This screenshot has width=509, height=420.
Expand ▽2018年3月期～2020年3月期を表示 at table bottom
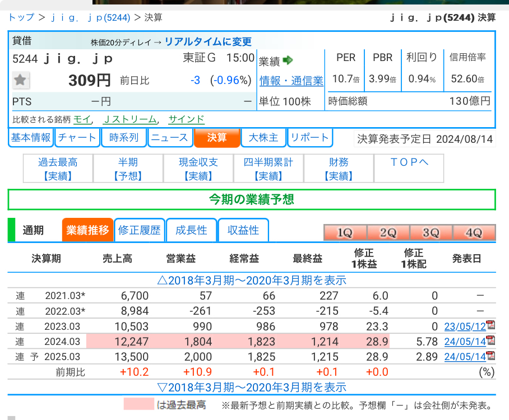pos(252,387)
